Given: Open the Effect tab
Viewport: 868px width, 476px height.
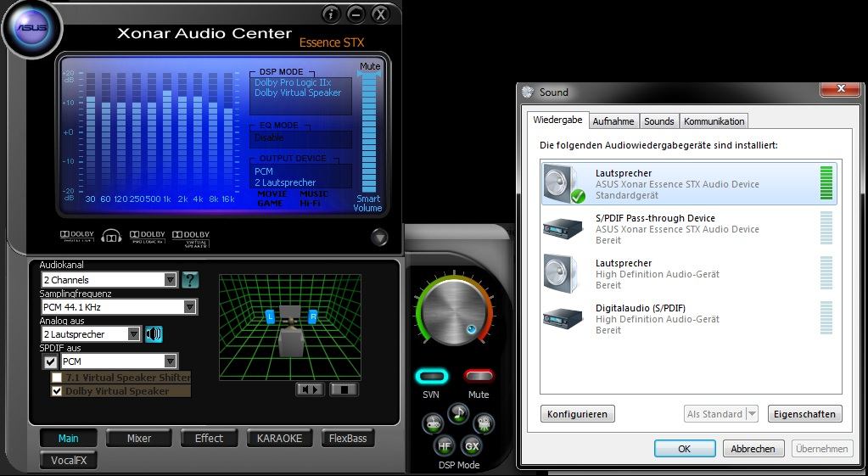Looking at the screenshot, I should pyautogui.click(x=209, y=439).
